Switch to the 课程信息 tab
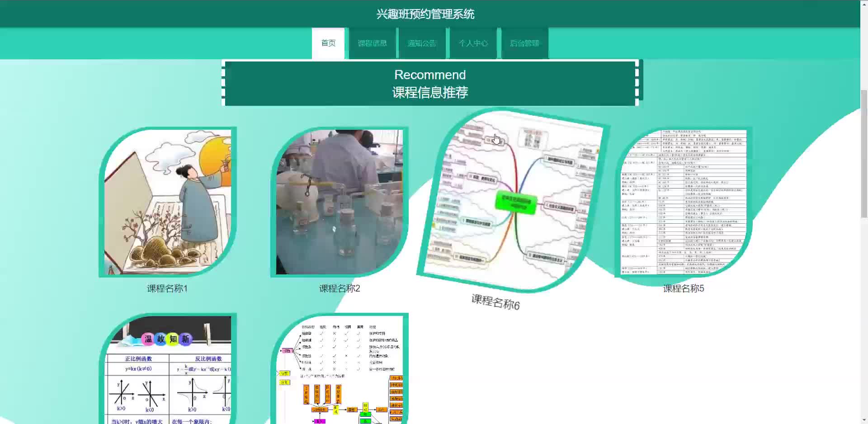 (x=372, y=43)
